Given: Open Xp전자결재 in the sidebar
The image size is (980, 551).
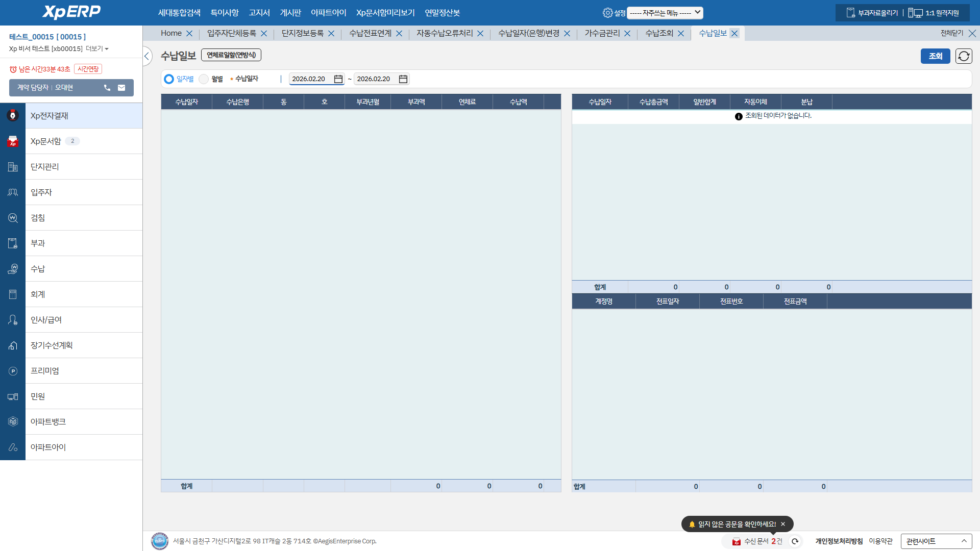Looking at the screenshot, I should coord(50,116).
